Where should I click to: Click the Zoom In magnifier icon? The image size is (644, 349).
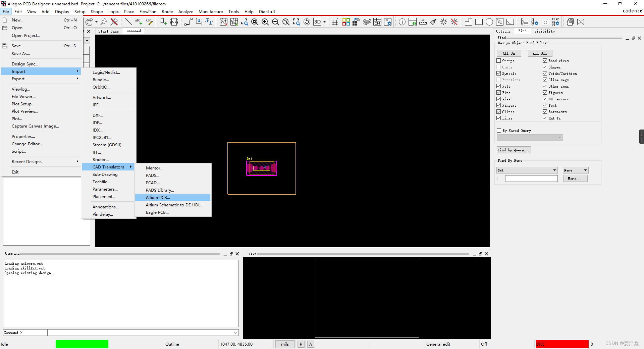pos(265,22)
